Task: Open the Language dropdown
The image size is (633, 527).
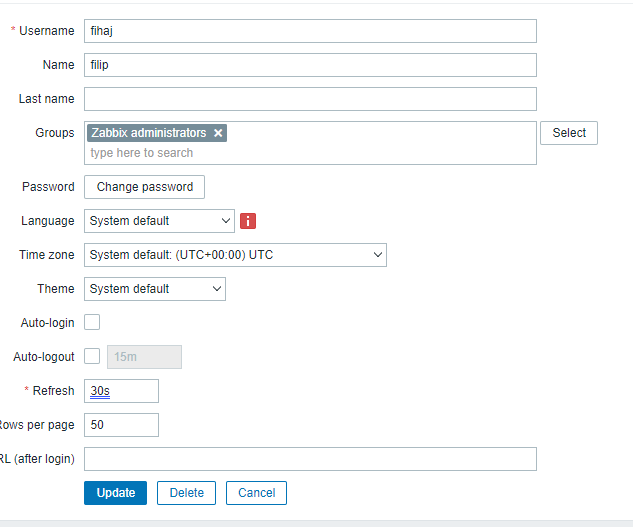Action: [159, 221]
